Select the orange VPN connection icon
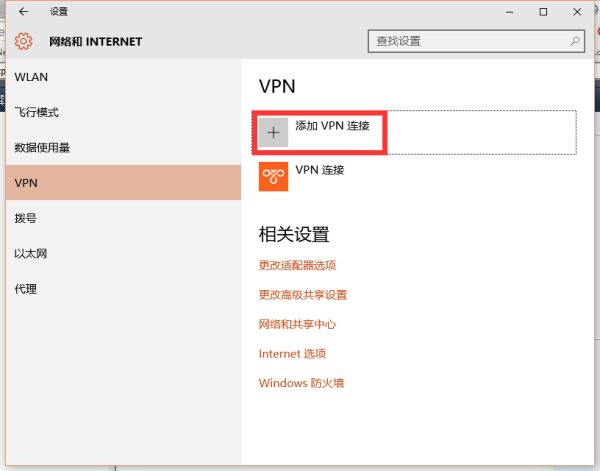Image resolution: width=600 pixels, height=471 pixels. [273, 176]
